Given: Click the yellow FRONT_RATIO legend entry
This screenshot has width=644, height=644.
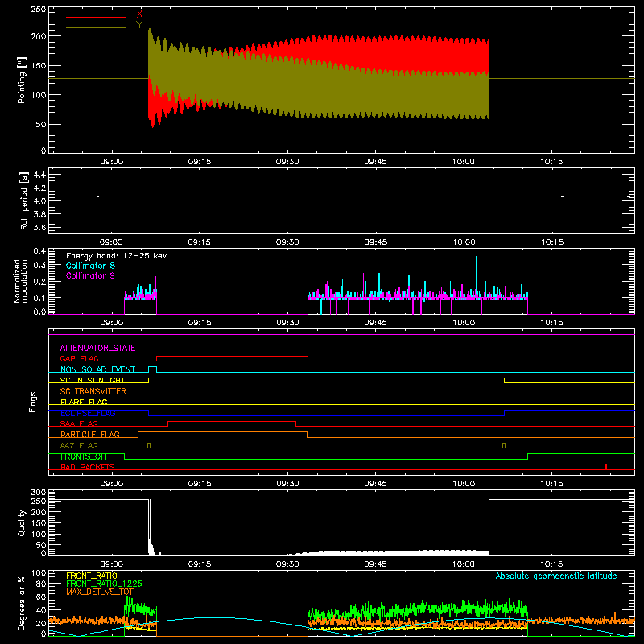Looking at the screenshot, I should (92, 576).
